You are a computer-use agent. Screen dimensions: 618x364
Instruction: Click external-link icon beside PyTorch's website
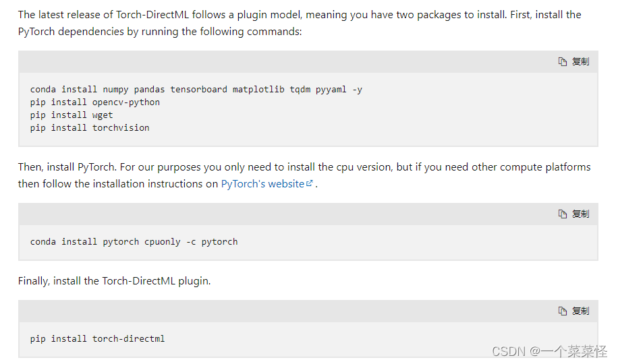coord(310,183)
